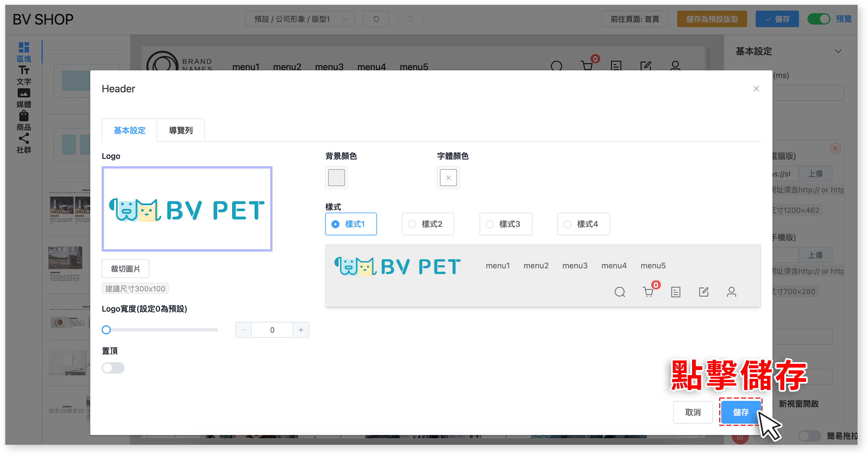868x455 pixels.
Task: Open the 背景顏色 color picker
Action: [336, 178]
